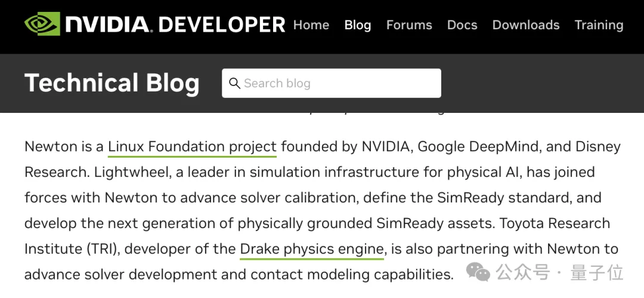The height and width of the screenshot is (298, 644).
Task: Open the Home nav item
Action: pos(311,25)
